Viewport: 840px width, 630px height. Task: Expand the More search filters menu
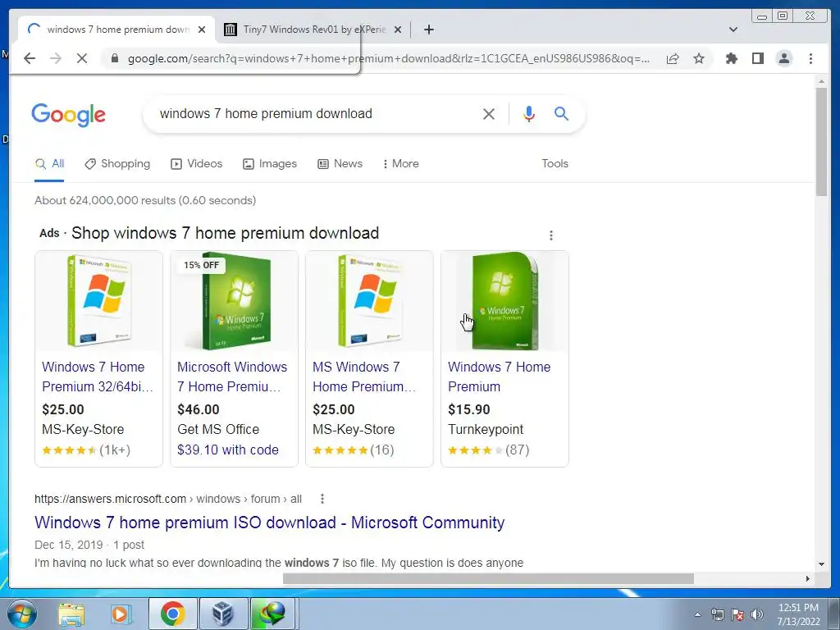[400, 164]
